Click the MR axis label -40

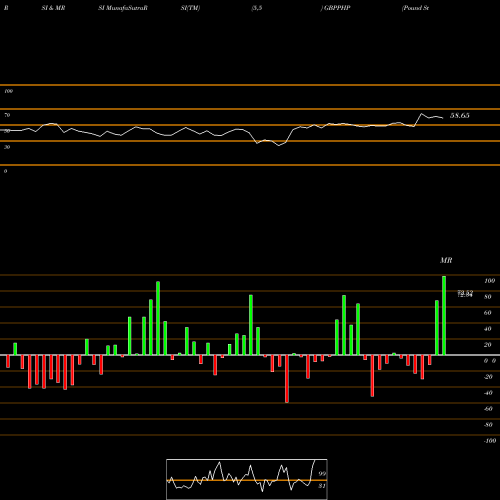(488, 393)
